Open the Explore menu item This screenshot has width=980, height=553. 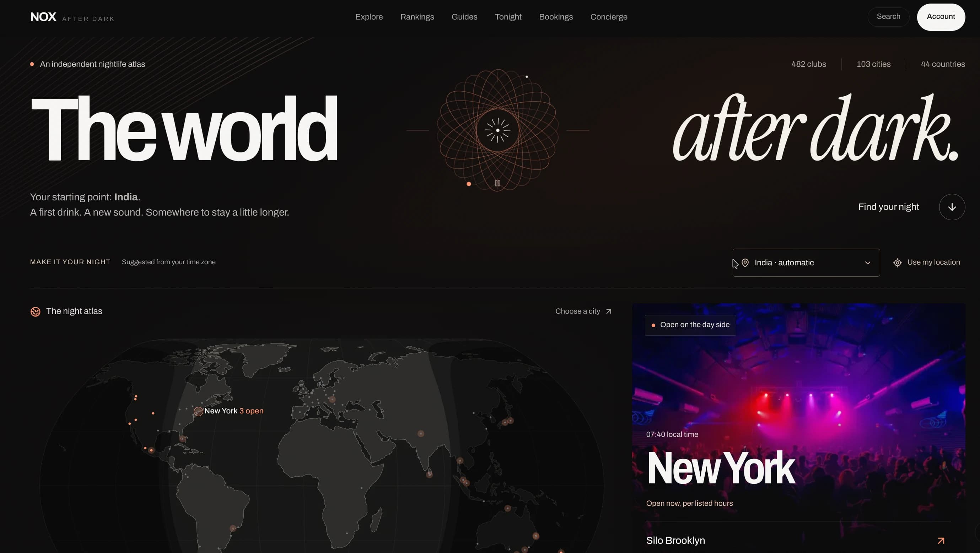tap(369, 17)
